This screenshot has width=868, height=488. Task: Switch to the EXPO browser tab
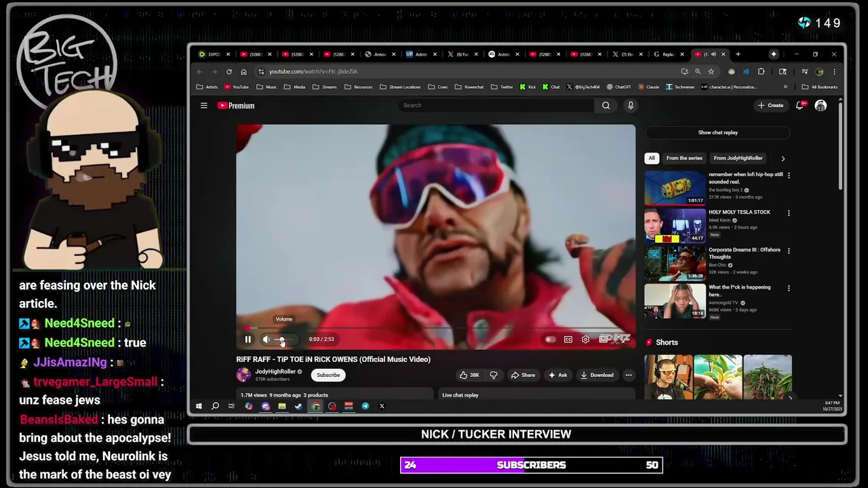tap(213, 54)
